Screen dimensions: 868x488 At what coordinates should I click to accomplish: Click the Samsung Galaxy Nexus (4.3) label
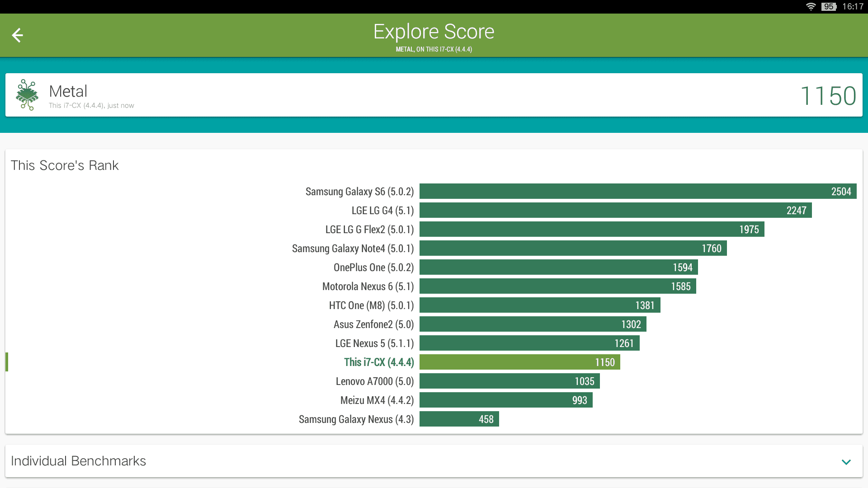click(356, 419)
